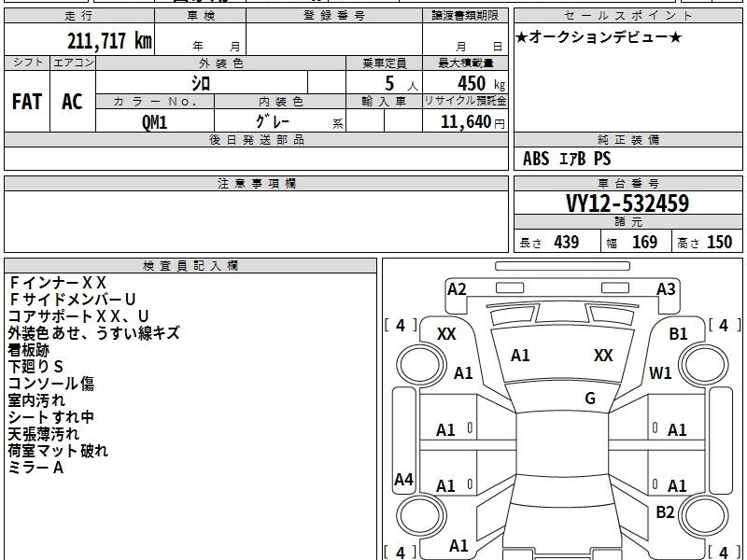This screenshot has height=560, width=747.
Task: Select the length value 長さ 439
Action: click(x=549, y=243)
